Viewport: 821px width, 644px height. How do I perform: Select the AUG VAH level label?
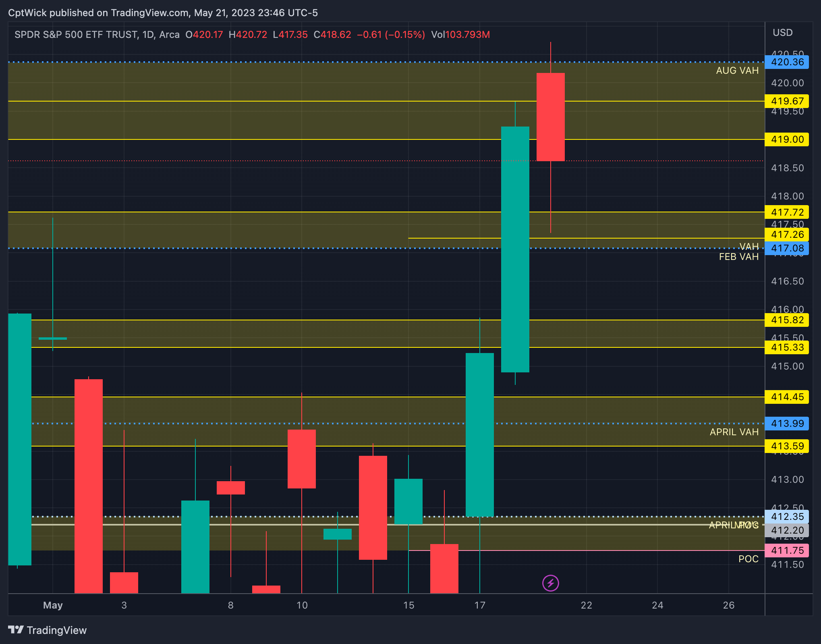[x=737, y=71]
